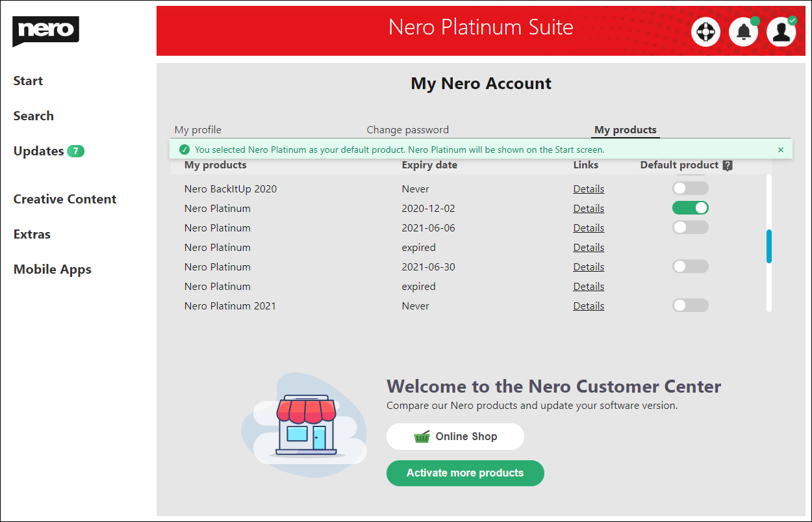Go to Creative Content section
This screenshot has height=522, width=812.
point(64,199)
